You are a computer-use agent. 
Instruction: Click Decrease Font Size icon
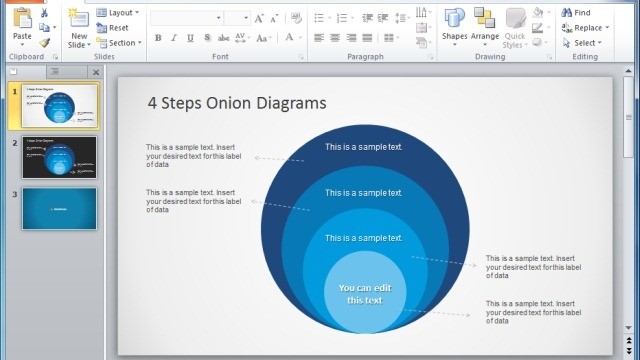pyautogui.click(x=274, y=18)
